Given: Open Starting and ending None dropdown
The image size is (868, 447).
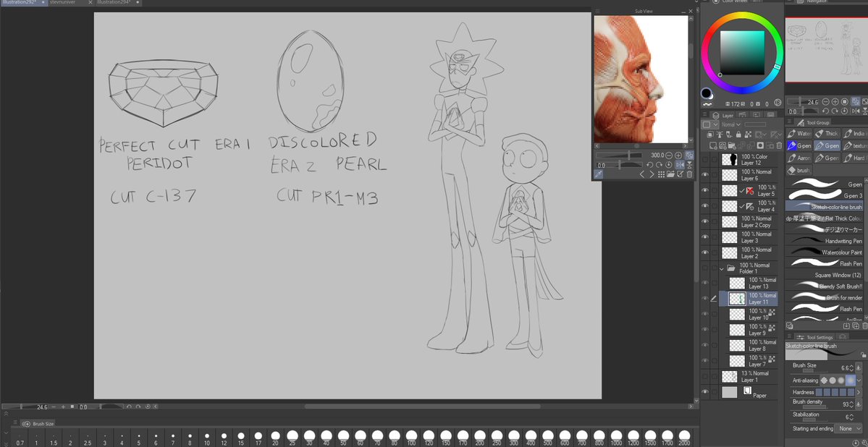Looking at the screenshot, I should click(x=848, y=429).
